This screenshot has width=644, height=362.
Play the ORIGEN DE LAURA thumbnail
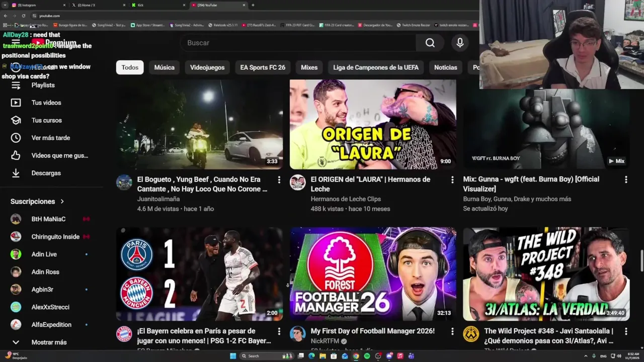pyautogui.click(x=373, y=124)
